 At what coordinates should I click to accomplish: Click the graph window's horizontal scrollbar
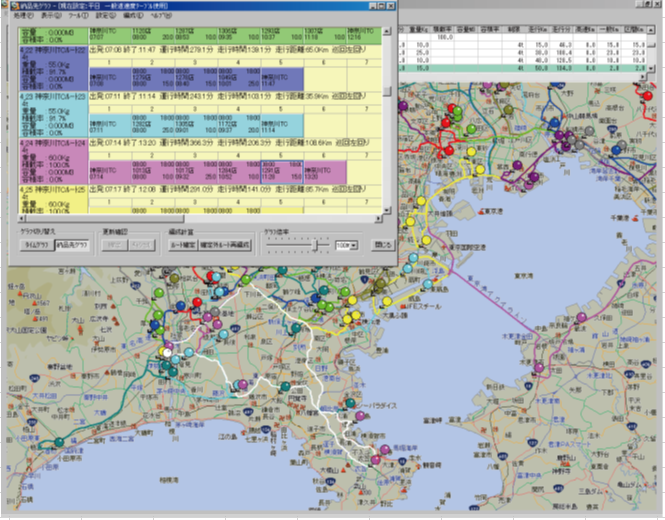click(x=200, y=216)
